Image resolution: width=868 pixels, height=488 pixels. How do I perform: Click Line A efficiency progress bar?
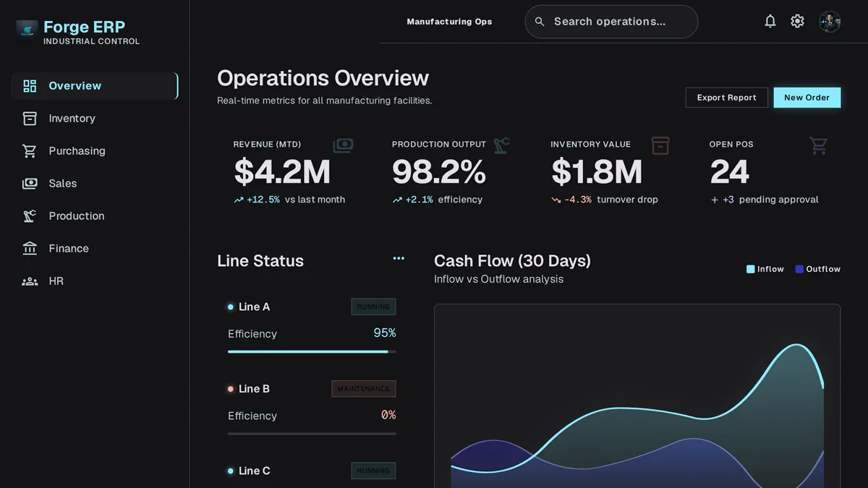click(x=312, y=352)
